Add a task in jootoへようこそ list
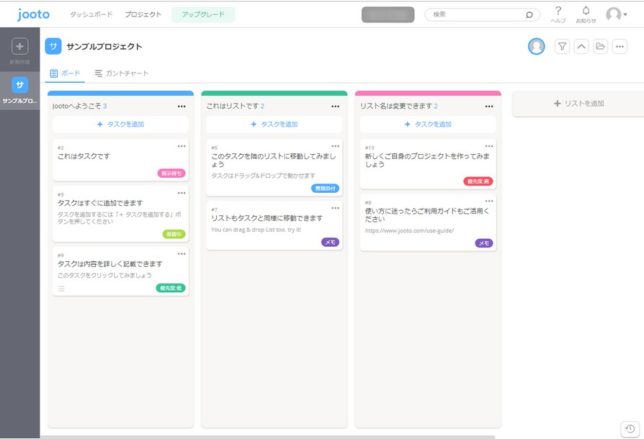Viewport: 644px width, 439px height. [120, 124]
